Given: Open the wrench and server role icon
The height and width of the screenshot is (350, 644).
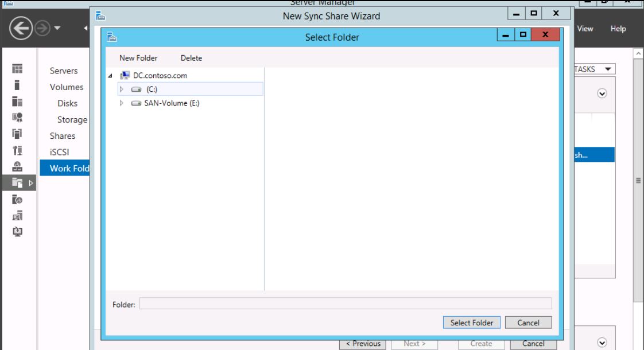Looking at the screenshot, I should pos(17,150).
